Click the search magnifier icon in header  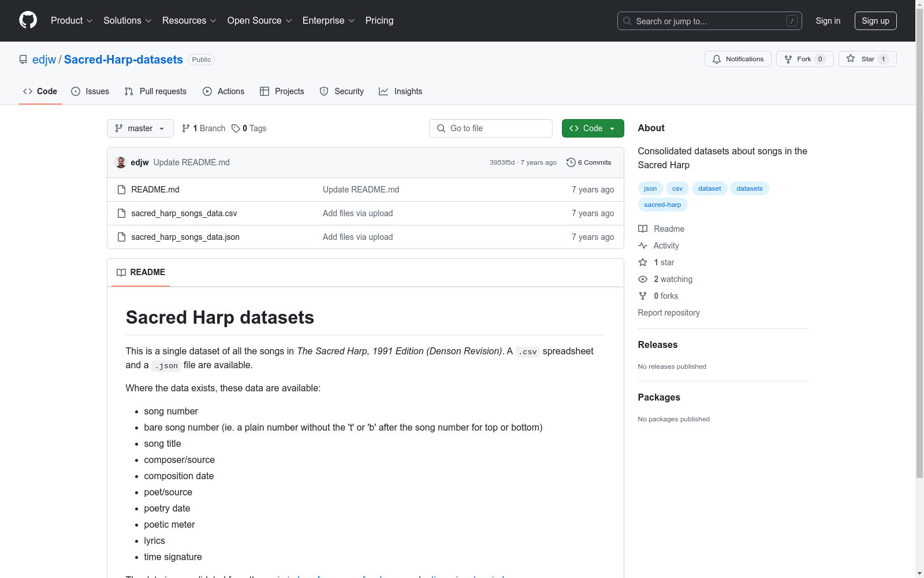pos(627,21)
